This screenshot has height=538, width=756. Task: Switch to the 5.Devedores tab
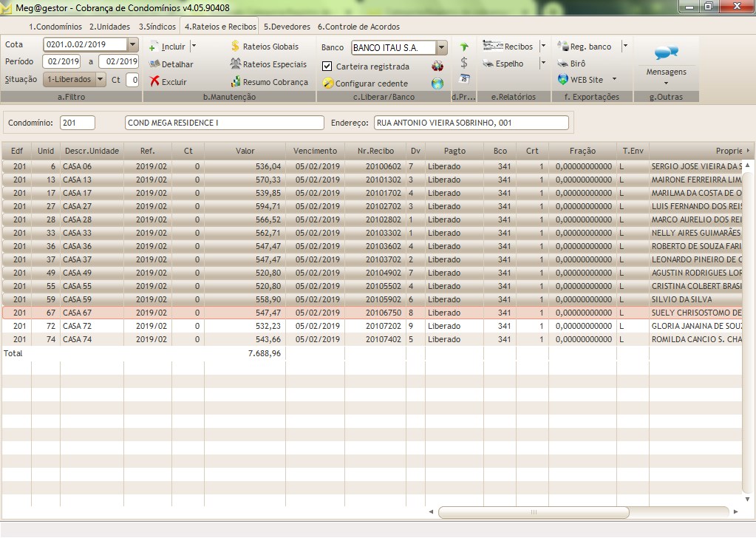coord(287,27)
